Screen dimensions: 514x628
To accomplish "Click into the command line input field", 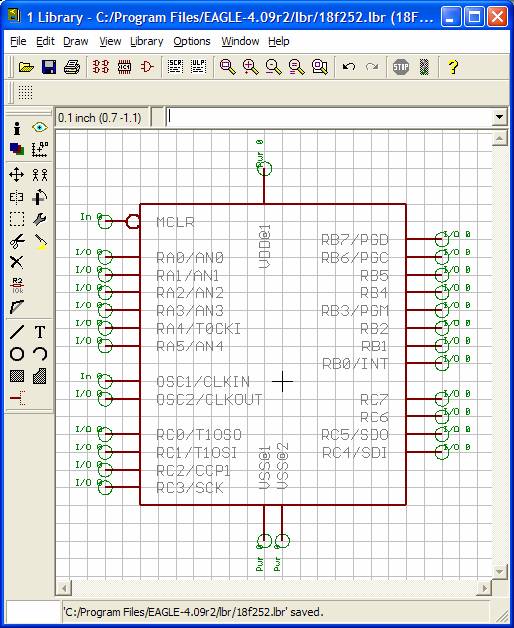I will (x=329, y=117).
